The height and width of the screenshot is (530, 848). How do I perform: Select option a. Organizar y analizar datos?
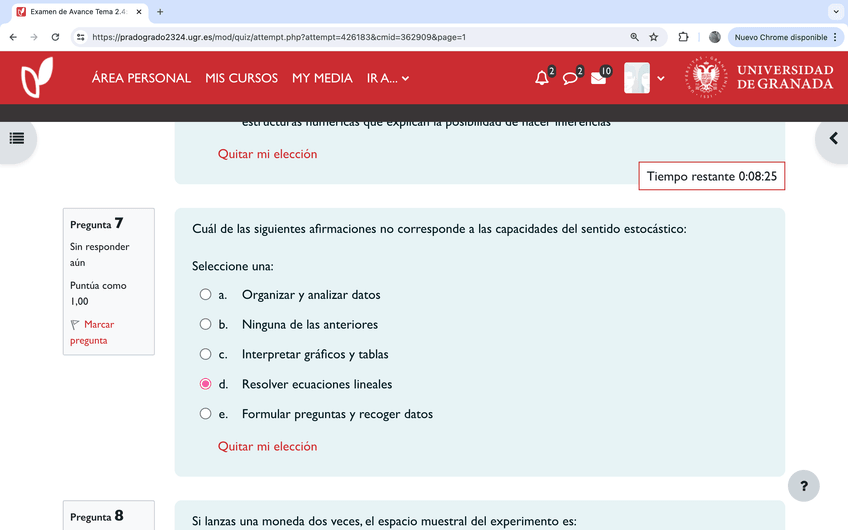205,294
